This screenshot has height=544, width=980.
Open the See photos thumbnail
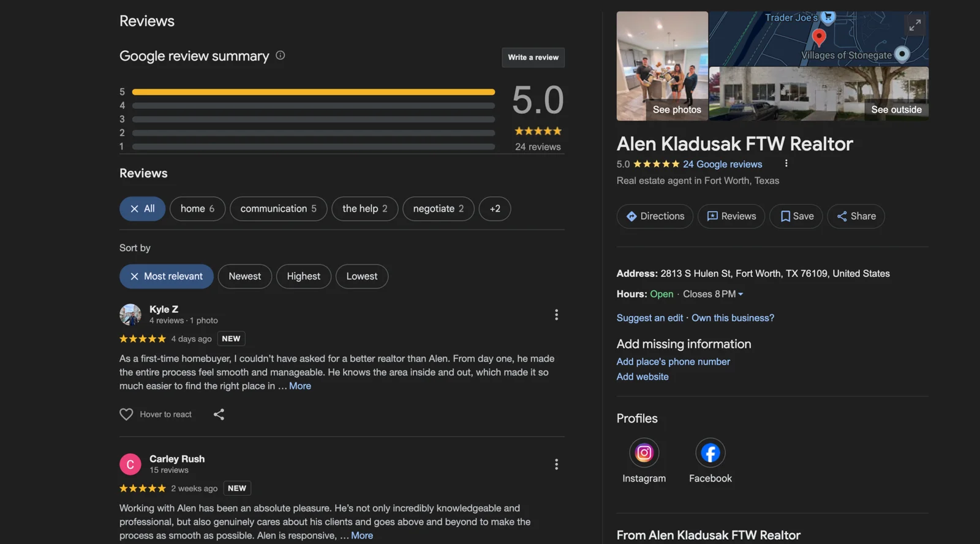point(662,66)
